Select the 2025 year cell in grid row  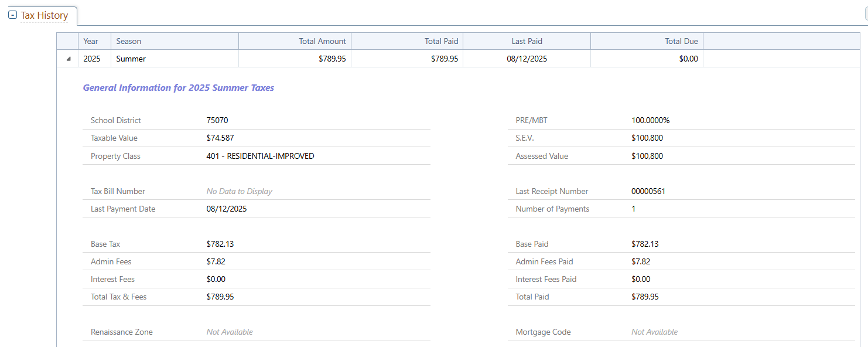92,59
